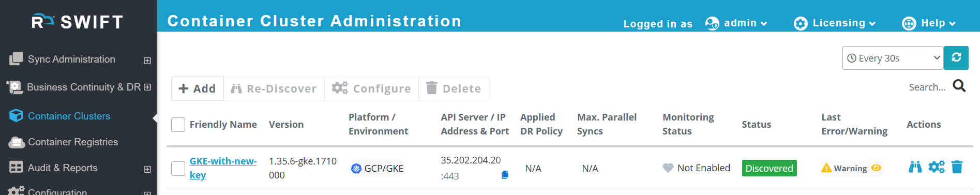
Task: Open the Licensing dropdown menu
Action: (844, 23)
